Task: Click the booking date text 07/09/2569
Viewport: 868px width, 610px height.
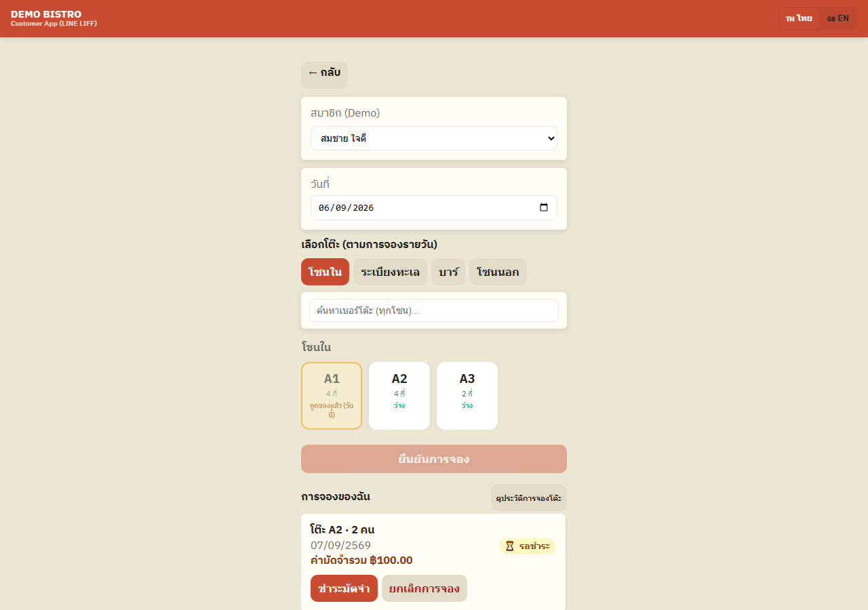Action: click(340, 545)
